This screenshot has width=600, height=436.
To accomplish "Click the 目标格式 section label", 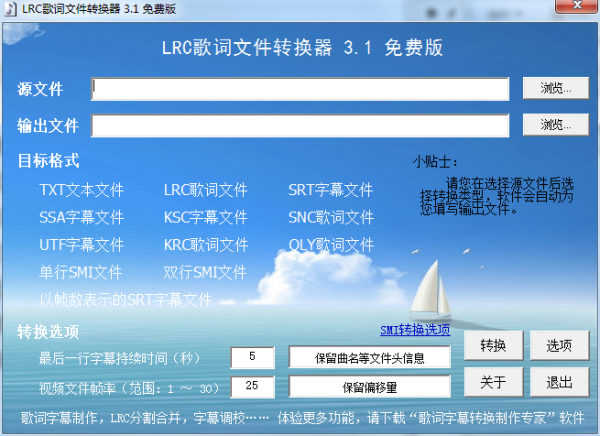I will 48,160.
